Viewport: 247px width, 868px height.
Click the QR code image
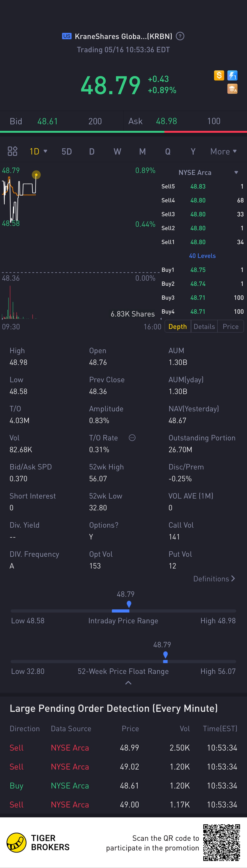click(221, 842)
